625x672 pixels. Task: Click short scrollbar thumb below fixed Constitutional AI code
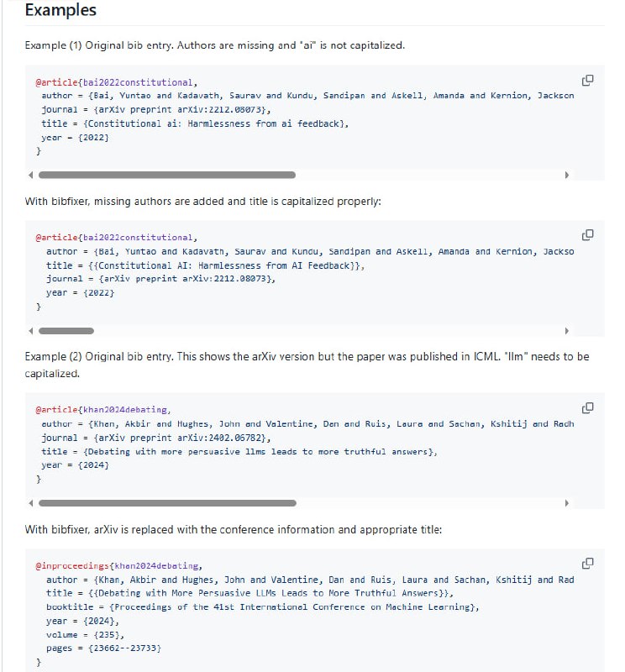point(66,331)
